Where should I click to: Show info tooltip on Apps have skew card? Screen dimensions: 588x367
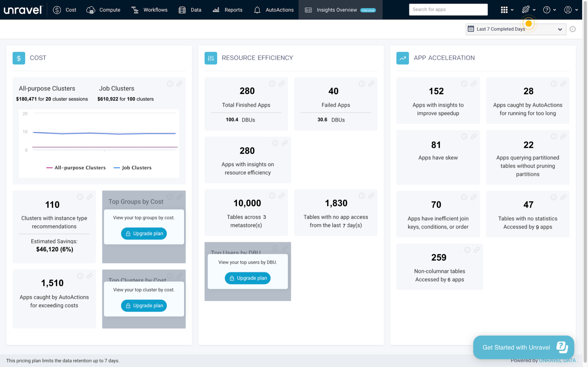(464, 136)
